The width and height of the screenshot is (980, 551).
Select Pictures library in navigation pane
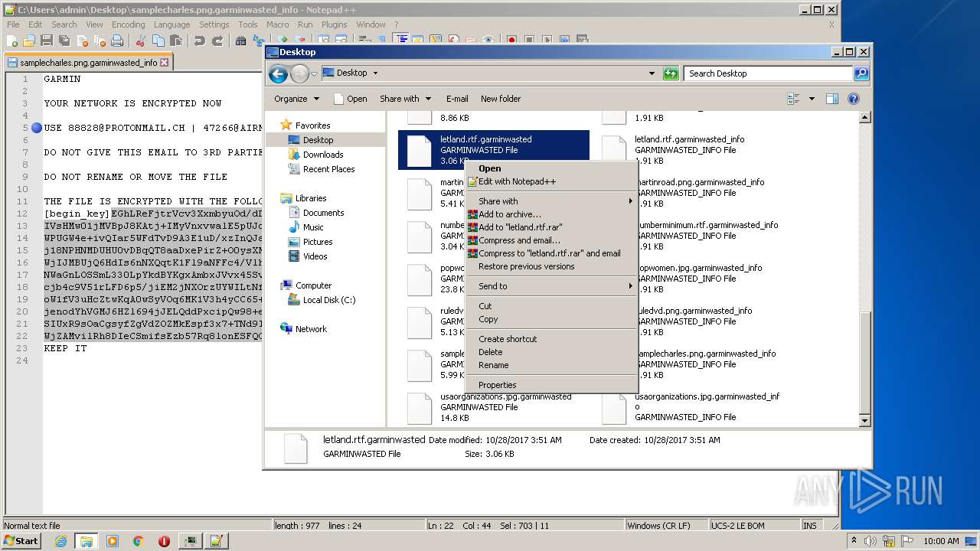point(318,242)
